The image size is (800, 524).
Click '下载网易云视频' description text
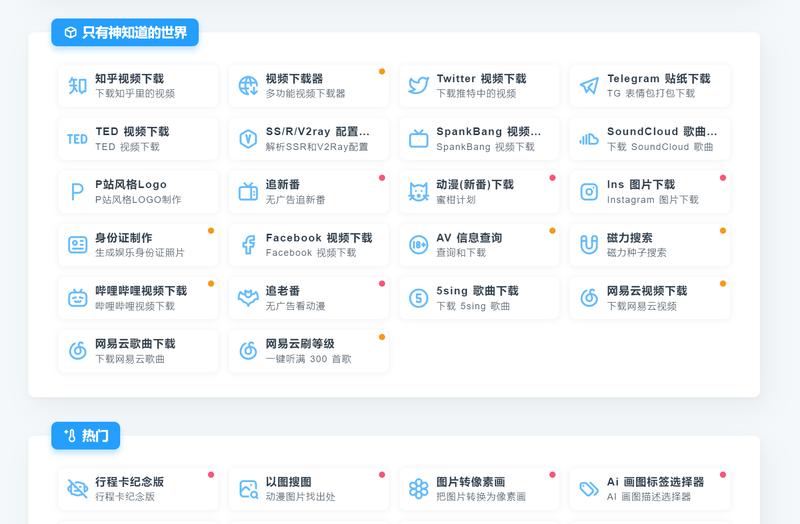pos(641,306)
